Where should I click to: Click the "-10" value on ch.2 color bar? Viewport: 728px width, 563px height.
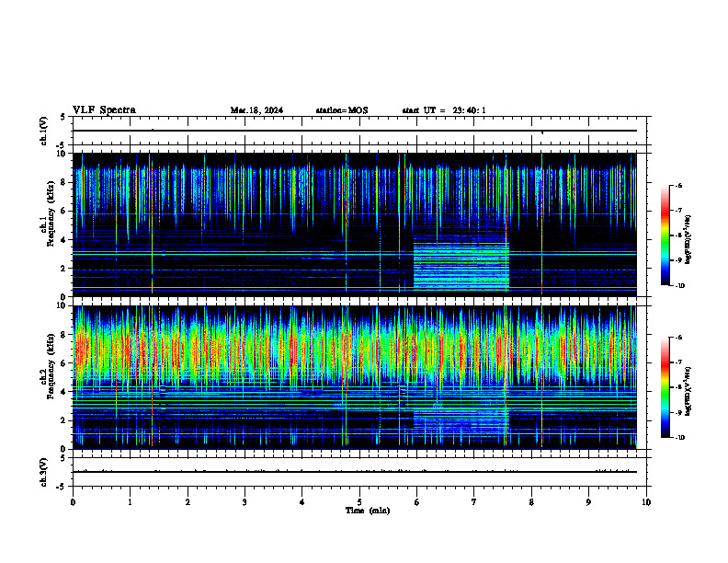(680, 437)
